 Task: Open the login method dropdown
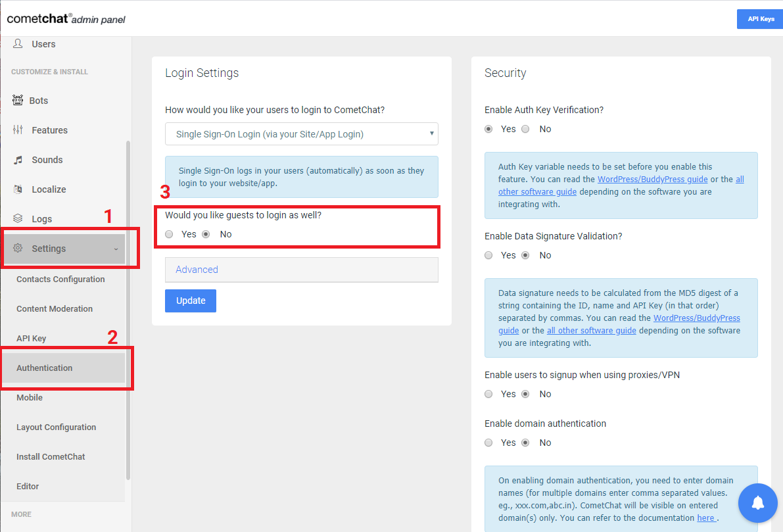point(302,134)
